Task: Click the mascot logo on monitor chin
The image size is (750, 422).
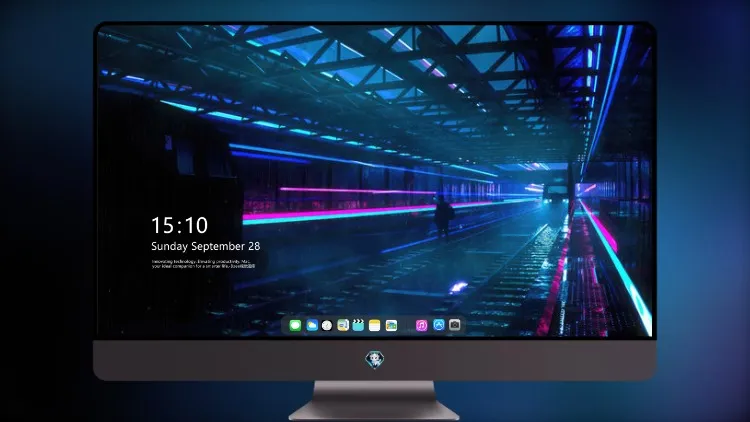Action: coord(375,359)
